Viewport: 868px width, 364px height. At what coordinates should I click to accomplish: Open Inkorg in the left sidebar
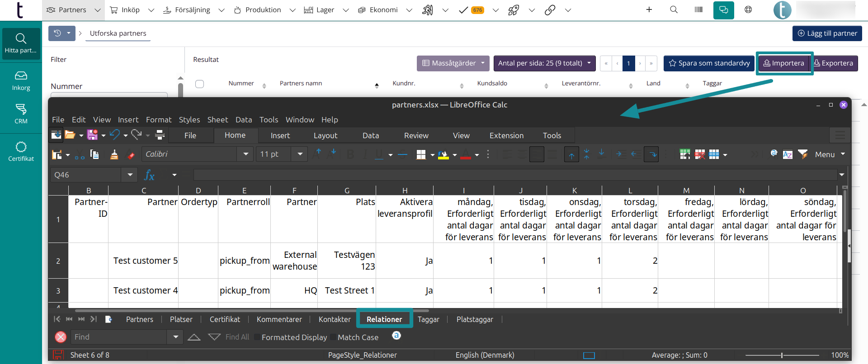[21, 81]
